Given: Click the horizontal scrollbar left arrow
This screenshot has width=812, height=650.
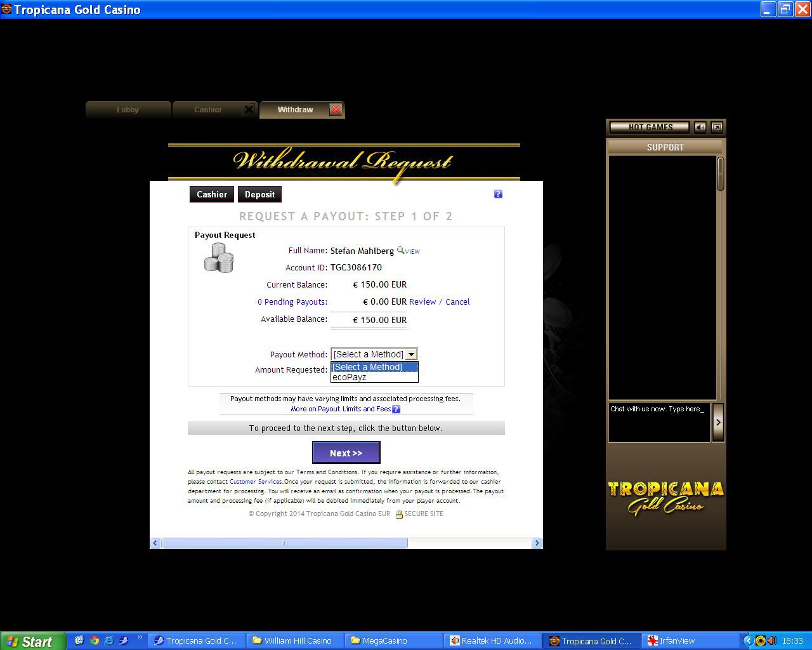Looking at the screenshot, I should 155,543.
